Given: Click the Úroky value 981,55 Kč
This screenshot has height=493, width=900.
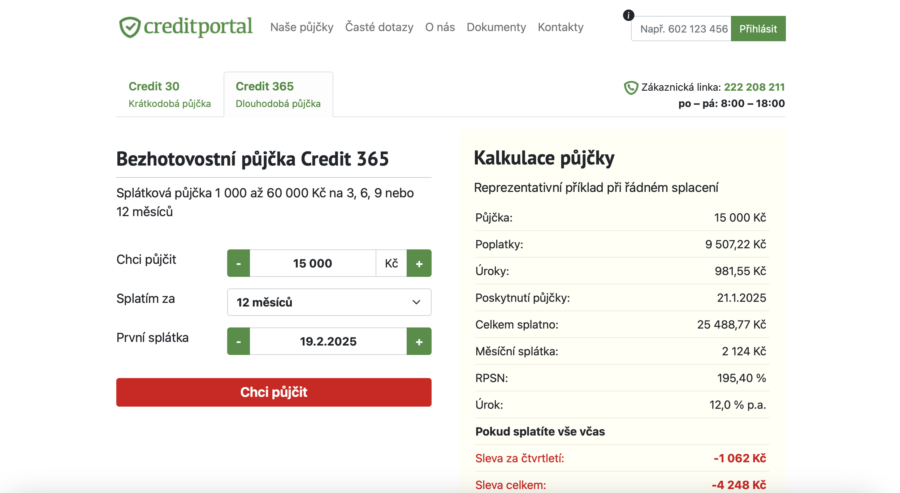Looking at the screenshot, I should 740,271.
